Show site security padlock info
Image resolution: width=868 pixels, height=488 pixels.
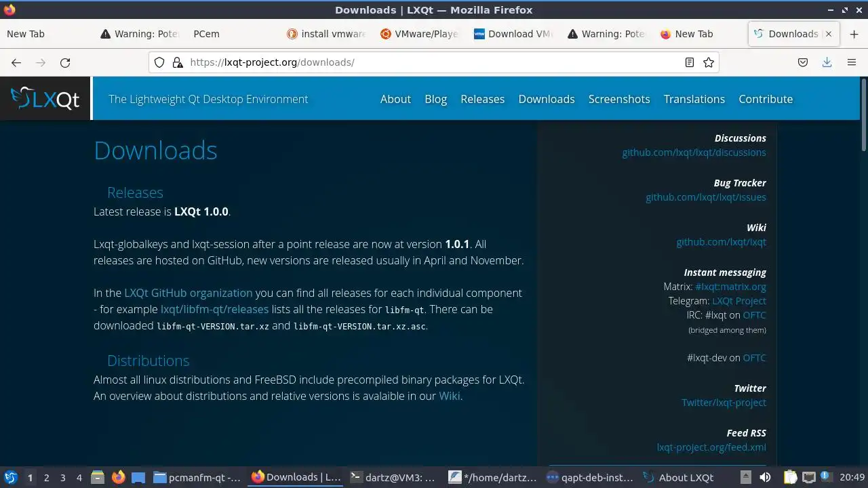click(178, 62)
